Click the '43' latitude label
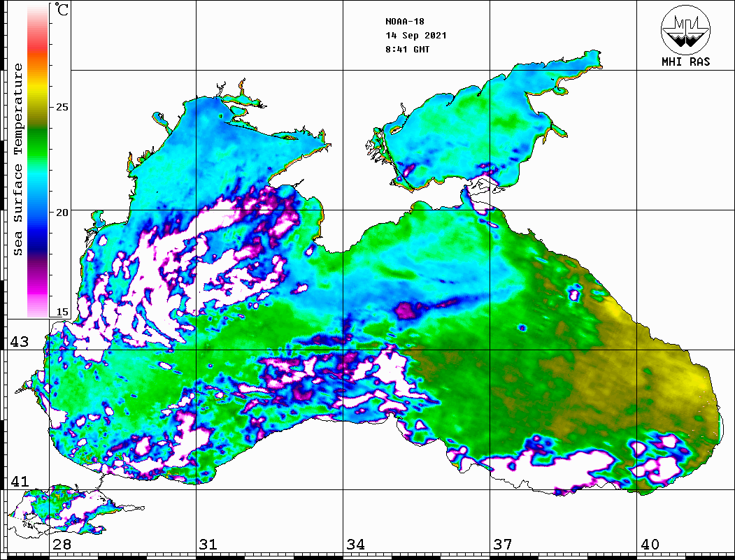The width and height of the screenshot is (735, 560). coord(19,342)
